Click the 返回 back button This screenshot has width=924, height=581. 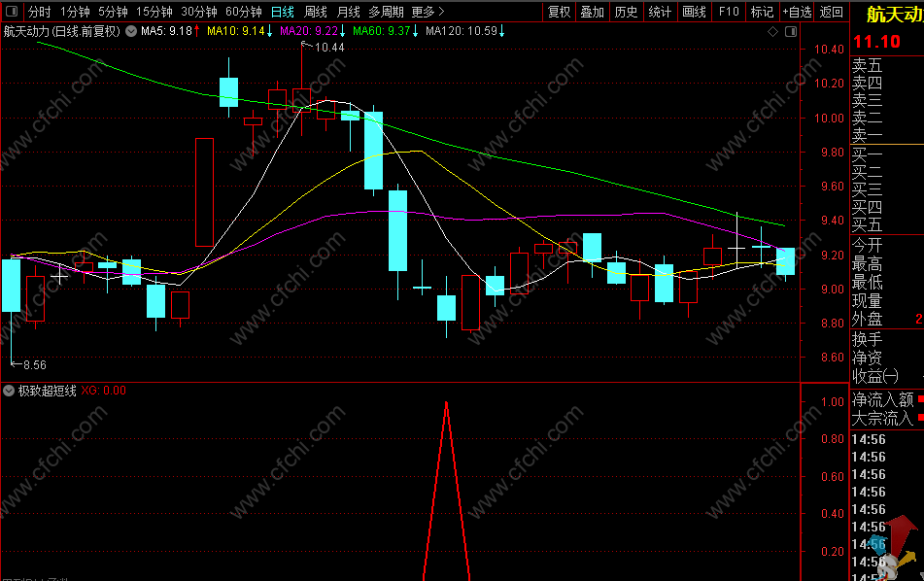832,12
